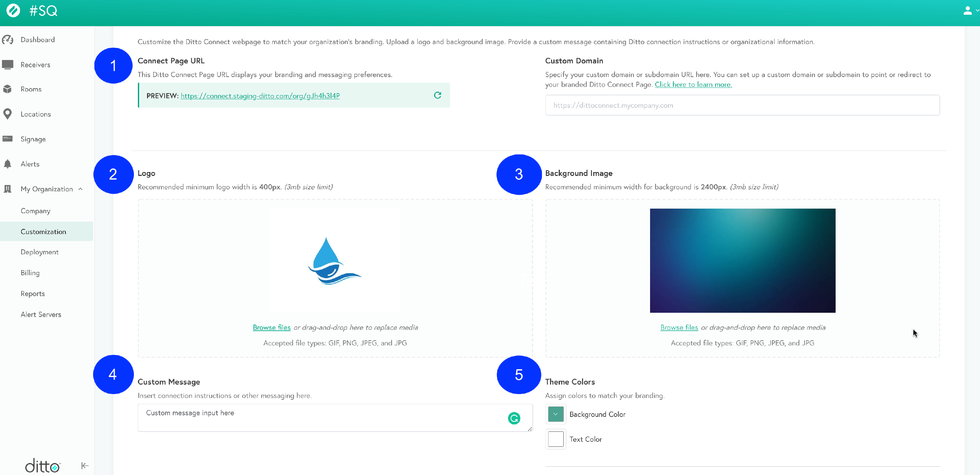The image size is (980, 475).
Task: Click the Text Color label
Action: pyautogui.click(x=585, y=439)
